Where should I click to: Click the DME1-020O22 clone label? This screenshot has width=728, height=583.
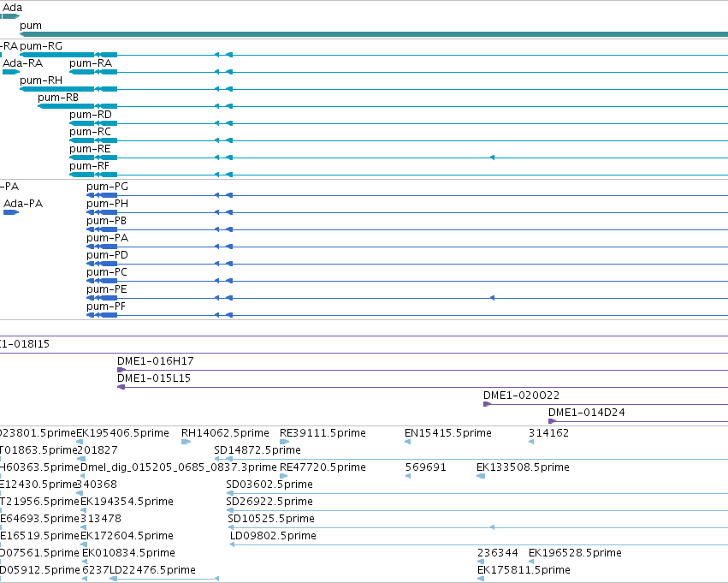coord(521,396)
